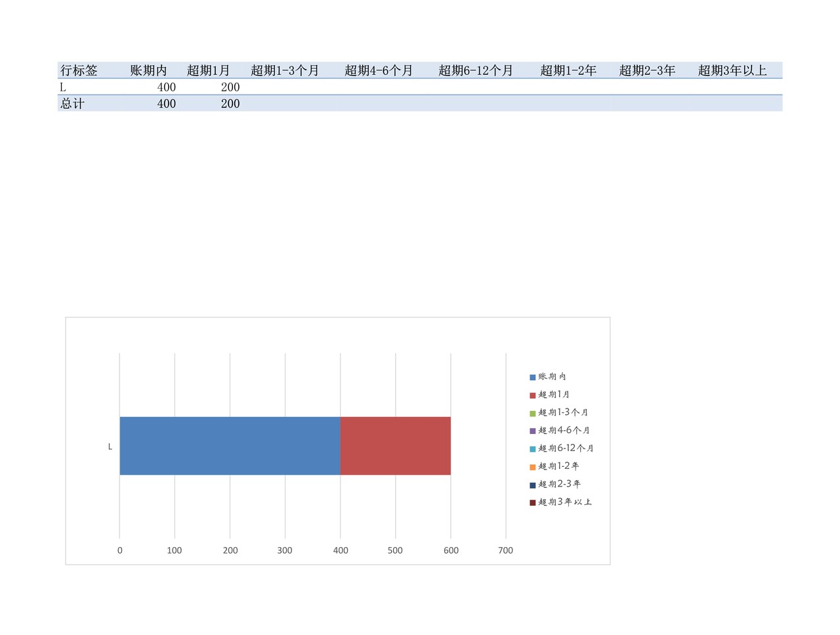Click the 账期内 legend label text

[x=553, y=376]
